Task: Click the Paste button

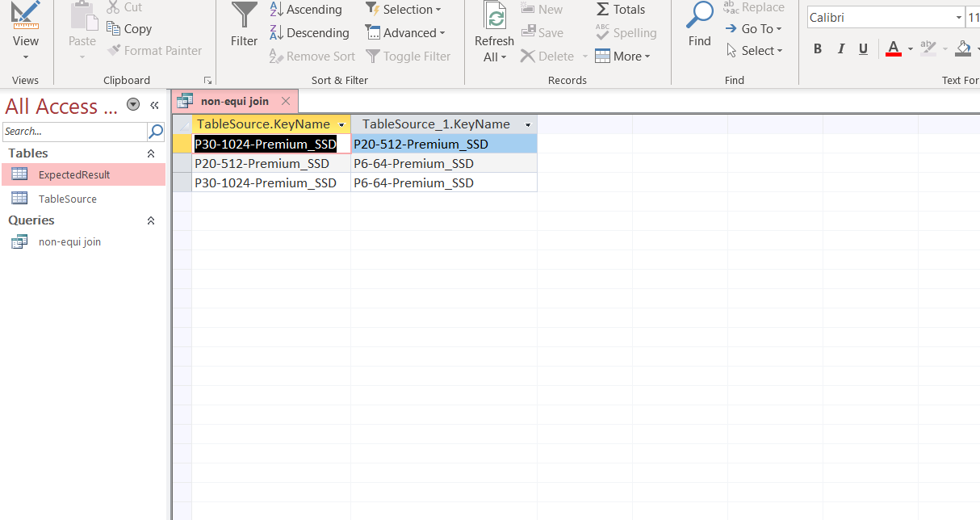Action: coord(82,32)
